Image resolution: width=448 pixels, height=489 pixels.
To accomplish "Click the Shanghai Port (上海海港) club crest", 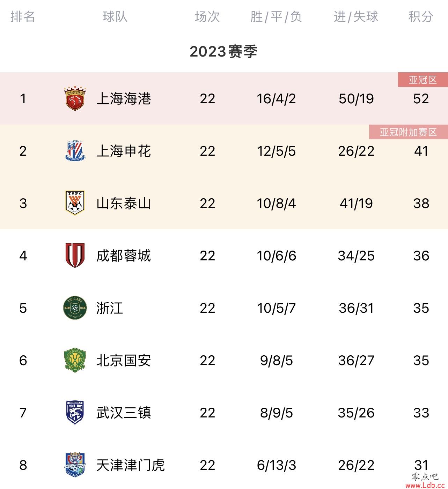I will point(75,99).
